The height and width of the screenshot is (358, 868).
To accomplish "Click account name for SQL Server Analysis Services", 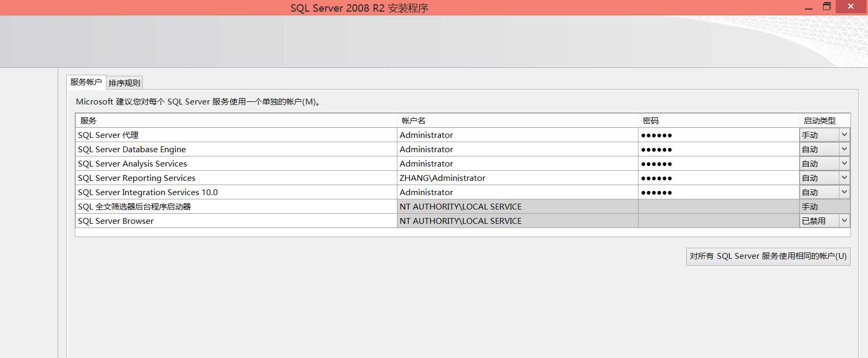I will point(517,163).
